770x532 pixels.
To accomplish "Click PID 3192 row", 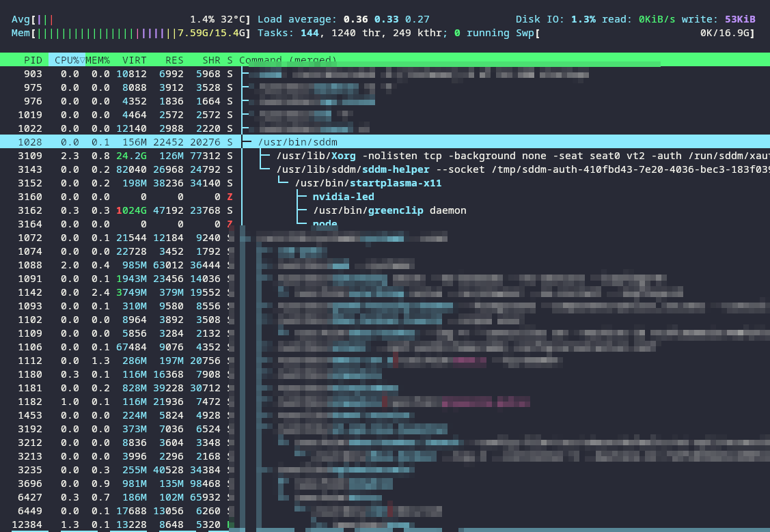I will click(x=385, y=430).
